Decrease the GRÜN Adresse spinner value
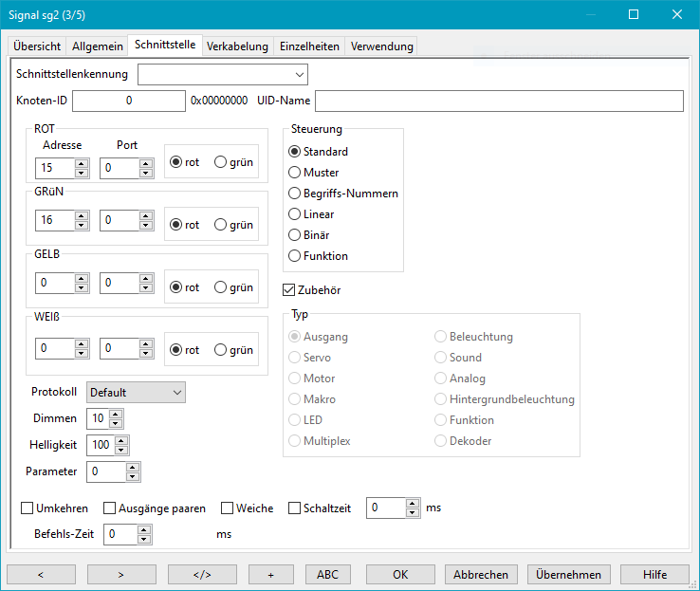Screen dimensions: 700x591 coord(82,226)
